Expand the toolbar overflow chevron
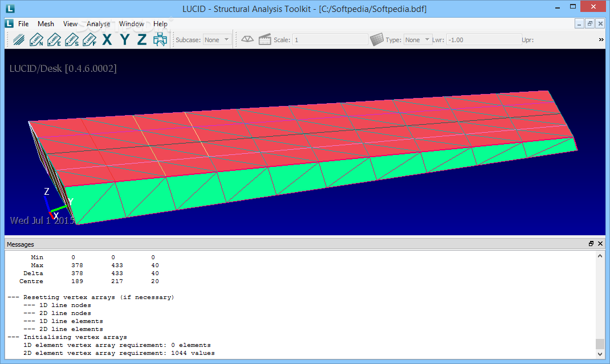 click(601, 40)
